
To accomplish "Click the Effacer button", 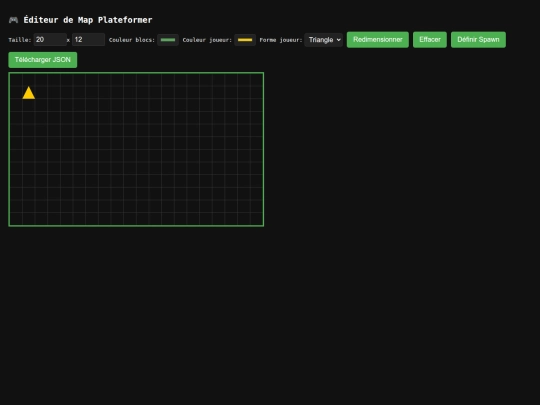I will pos(430,40).
